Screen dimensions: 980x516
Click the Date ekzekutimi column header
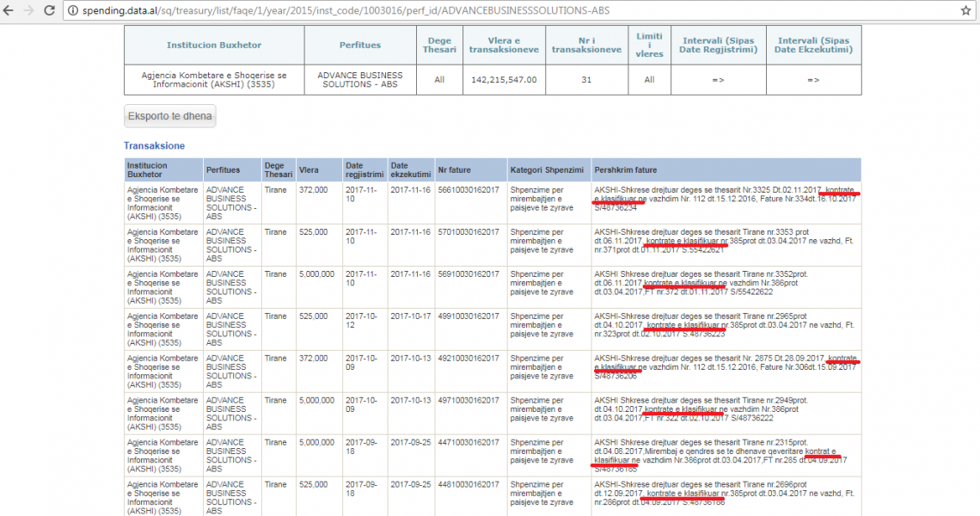(410, 170)
